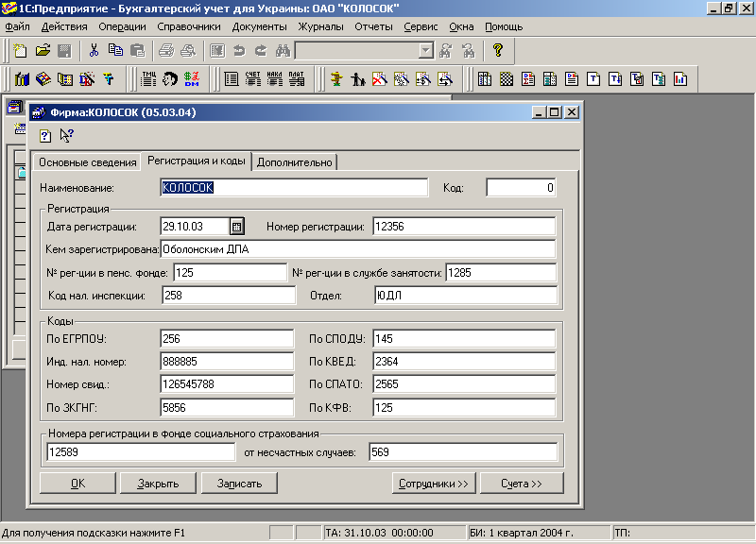Click the face employees icon
756x544 pixels.
click(x=170, y=78)
